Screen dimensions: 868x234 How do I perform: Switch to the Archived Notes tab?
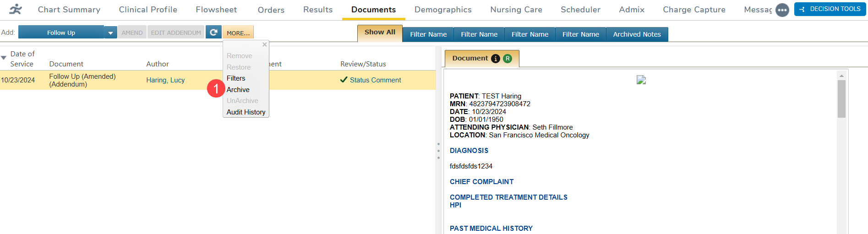637,34
